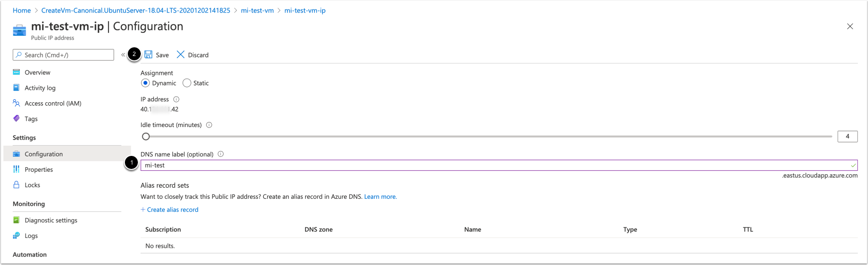The height and width of the screenshot is (265, 868).
Task: Go to mi-test-vm in the breadcrumb
Action: 257,10
